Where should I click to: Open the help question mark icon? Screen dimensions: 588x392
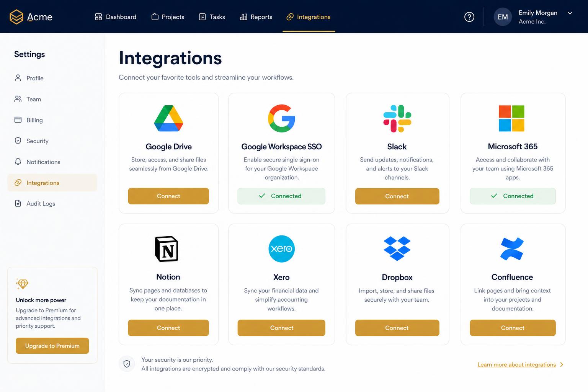[x=469, y=17]
